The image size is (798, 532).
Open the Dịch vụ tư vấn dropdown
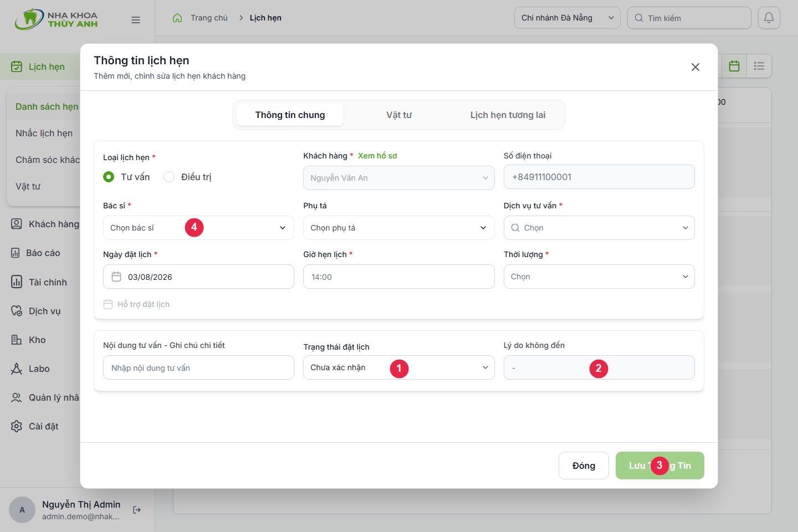click(x=599, y=228)
